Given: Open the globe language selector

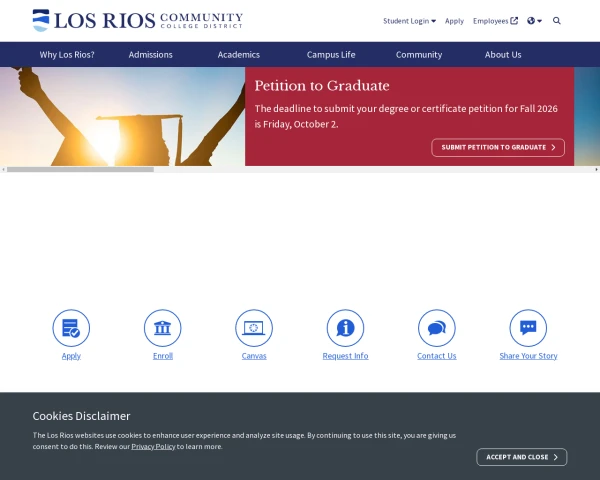Looking at the screenshot, I should click(534, 21).
